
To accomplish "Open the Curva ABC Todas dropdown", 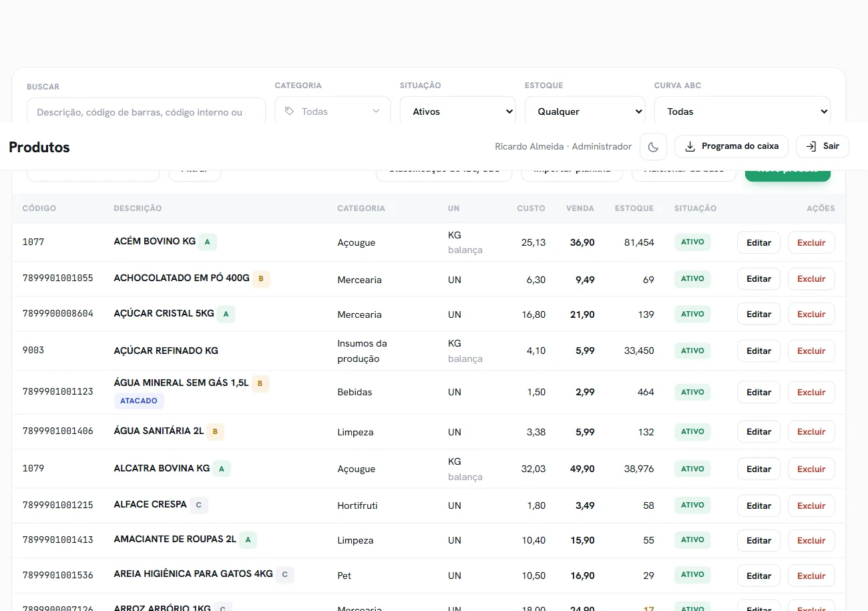I will 742,112.
